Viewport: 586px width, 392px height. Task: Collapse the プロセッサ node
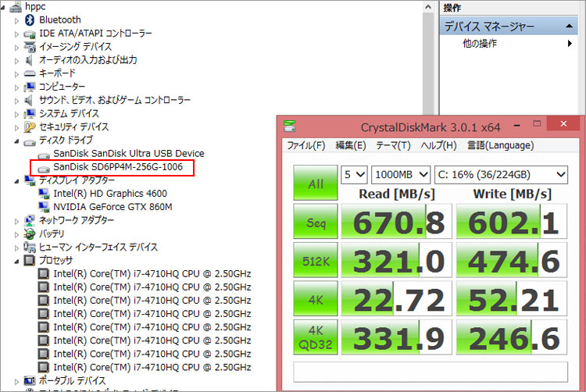coord(17,262)
